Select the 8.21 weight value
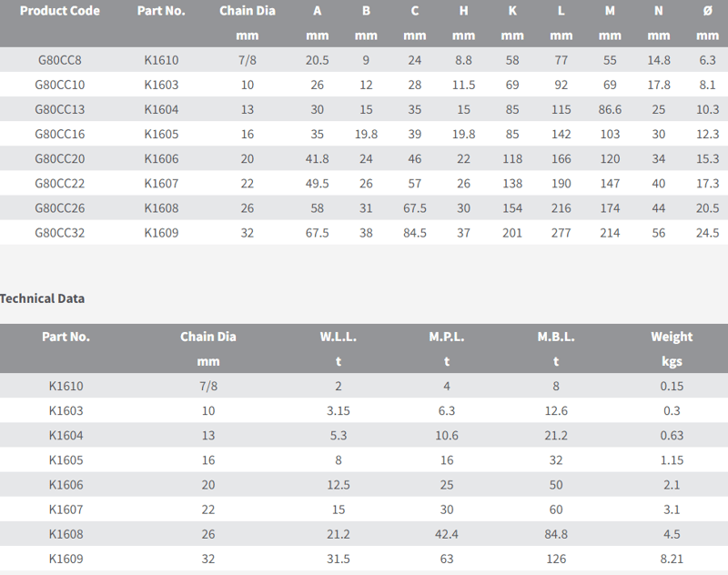Viewport: 728px width, 575px height. (672, 559)
